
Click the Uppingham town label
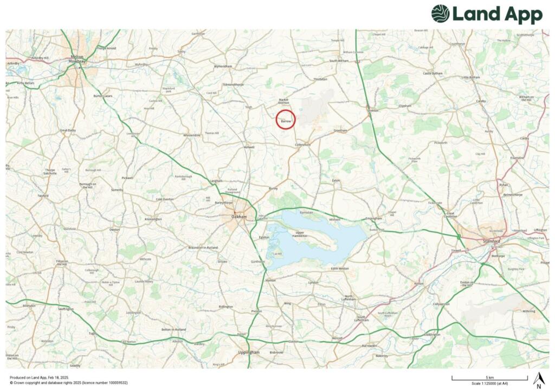(249, 352)
